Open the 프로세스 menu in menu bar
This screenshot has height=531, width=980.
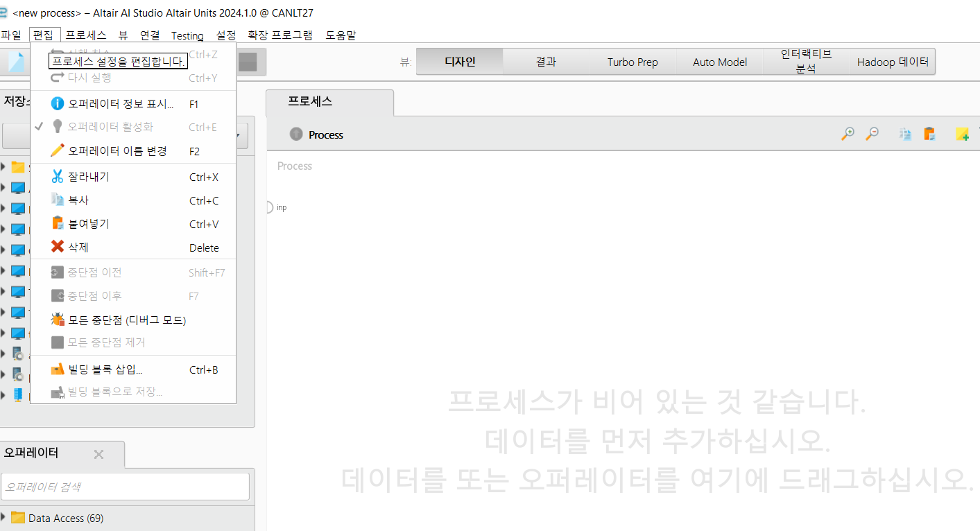[86, 35]
